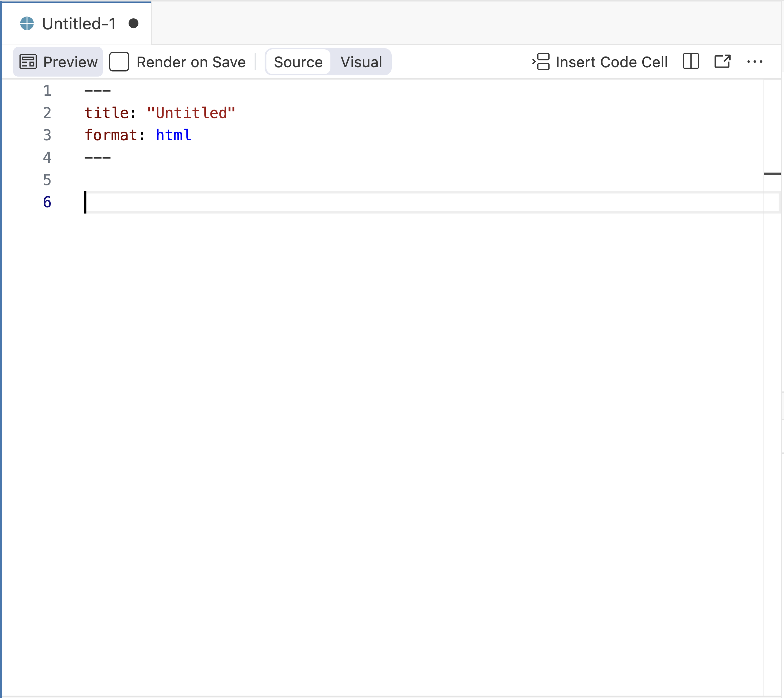The width and height of the screenshot is (784, 698).
Task: Click line number 6 in gutter
Action: pyautogui.click(x=47, y=202)
